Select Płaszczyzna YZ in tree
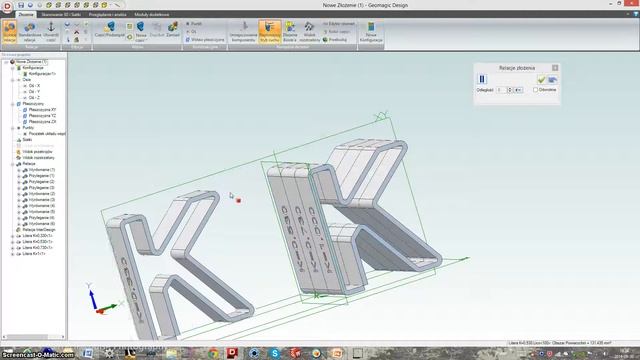The image size is (640, 360). click(x=42, y=116)
